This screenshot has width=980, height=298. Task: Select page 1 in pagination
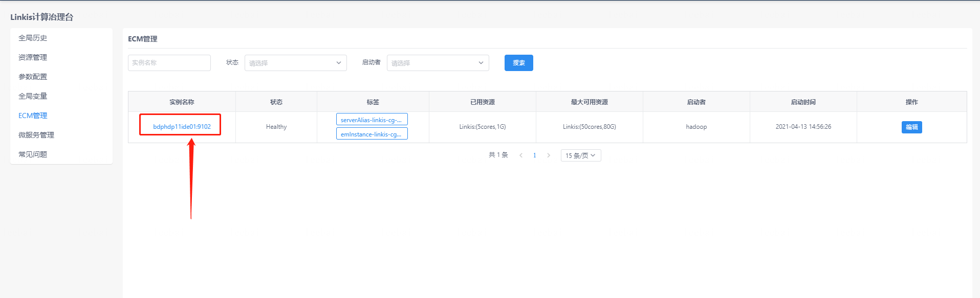[x=535, y=155]
